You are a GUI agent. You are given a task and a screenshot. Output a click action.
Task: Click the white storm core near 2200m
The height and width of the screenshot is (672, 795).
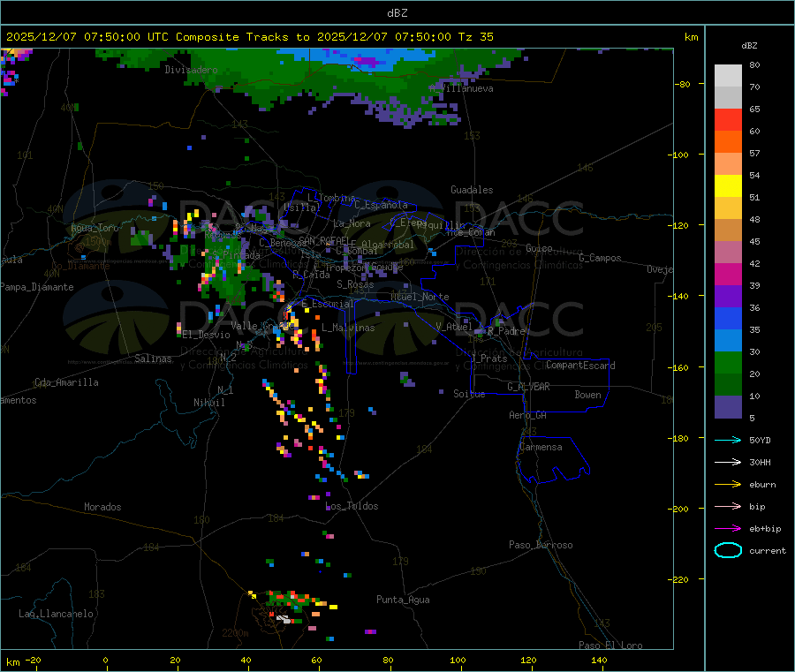pyautogui.click(x=284, y=619)
